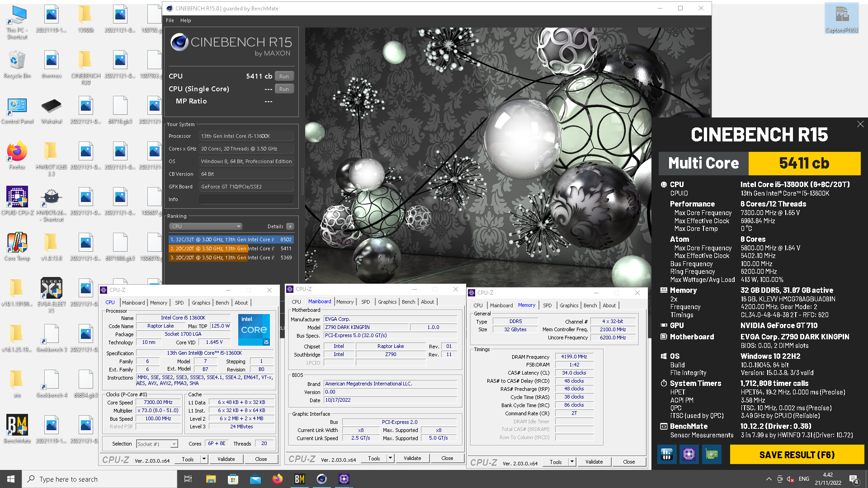Open SPD tab in left CPU-Z window
868x488 pixels.
click(179, 303)
